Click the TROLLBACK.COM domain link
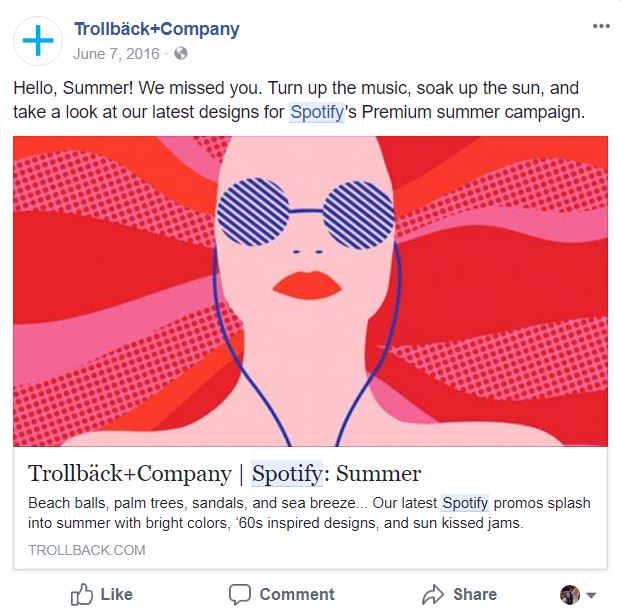Viewport: 622px width, 616px height. 86,550
